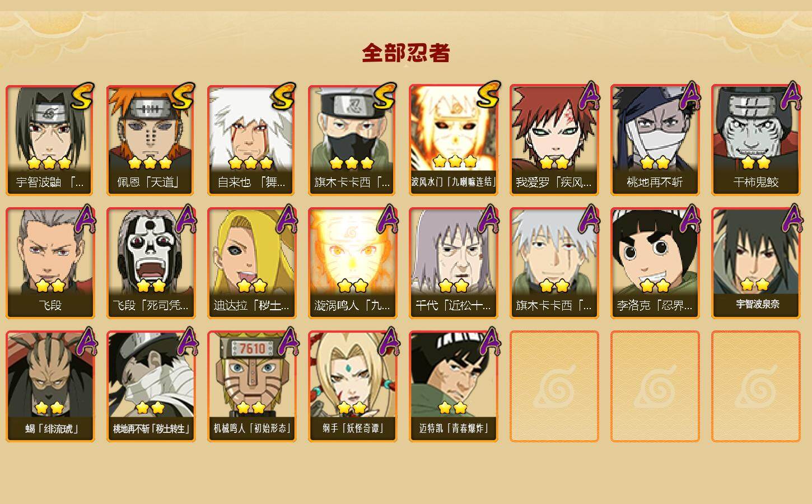Open the 飞段 card without subtitle
Screen dimensions: 812x504
tap(50, 263)
